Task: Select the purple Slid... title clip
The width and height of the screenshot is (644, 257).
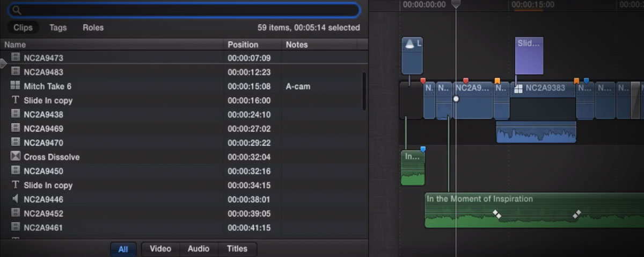Action: click(529, 55)
